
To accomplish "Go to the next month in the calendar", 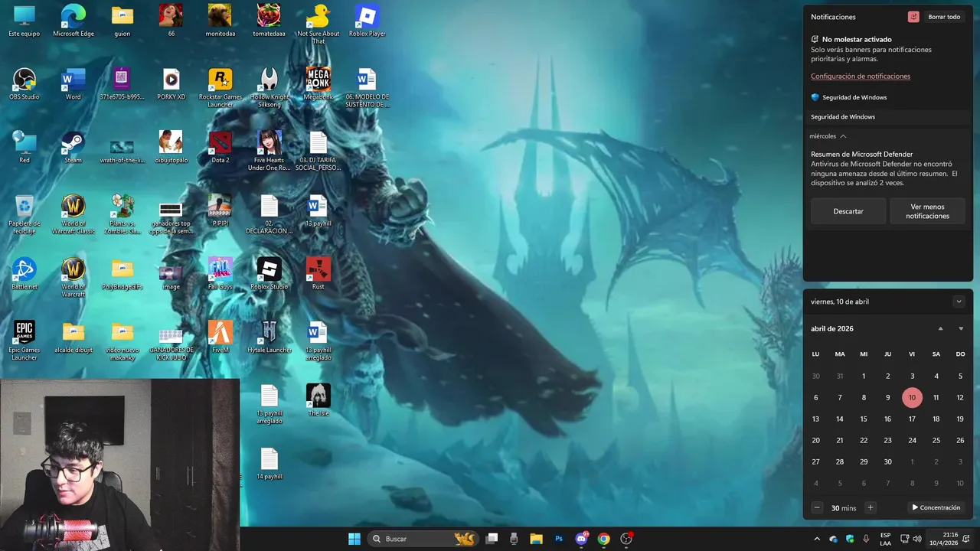I will click(x=961, y=329).
